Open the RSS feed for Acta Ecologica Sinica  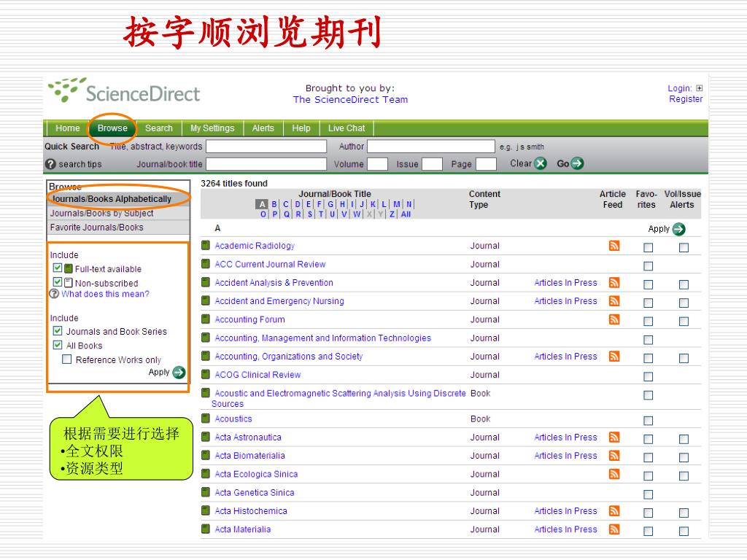pyautogui.click(x=614, y=474)
